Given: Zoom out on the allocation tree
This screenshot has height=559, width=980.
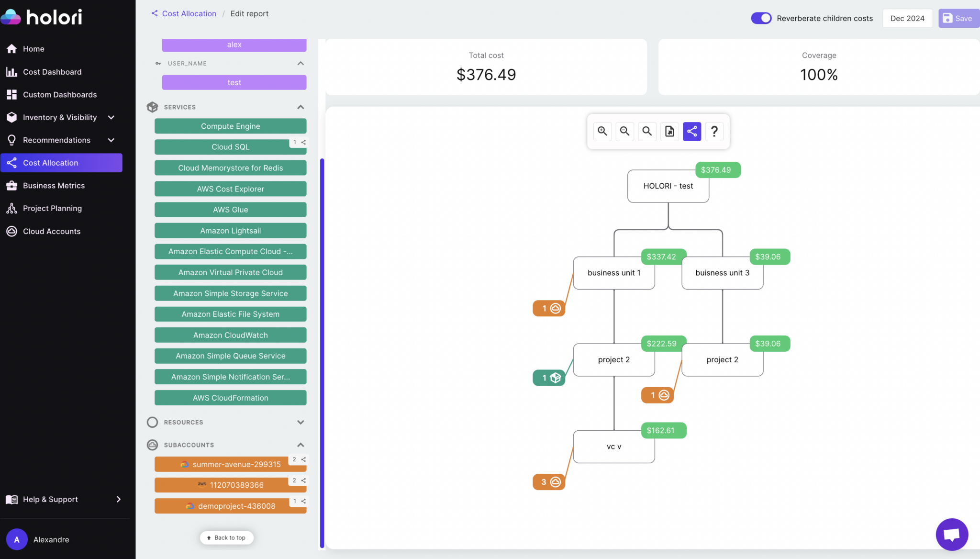Looking at the screenshot, I should (624, 131).
